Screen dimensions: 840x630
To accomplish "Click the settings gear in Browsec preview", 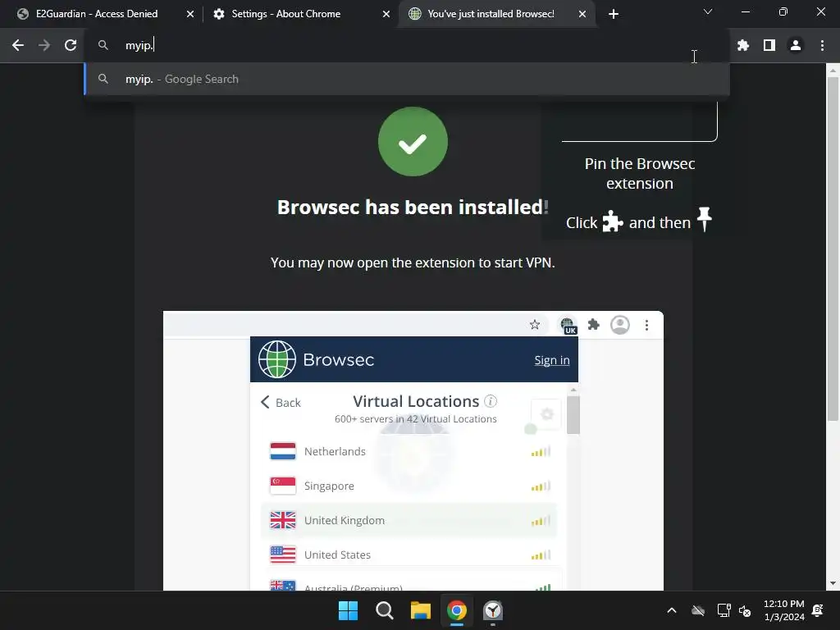I will [546, 413].
